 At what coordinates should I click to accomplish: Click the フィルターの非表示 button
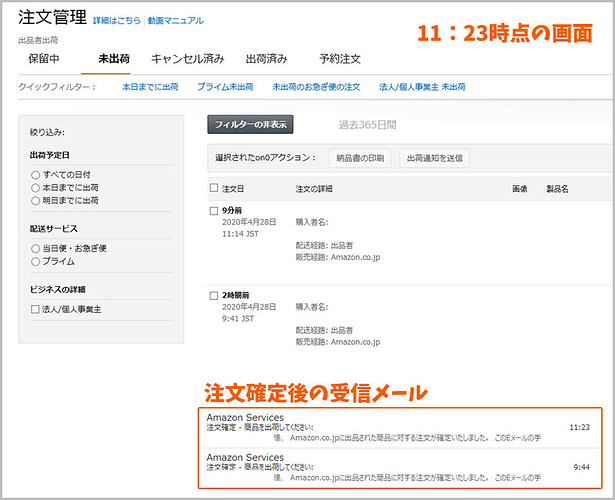[250, 124]
